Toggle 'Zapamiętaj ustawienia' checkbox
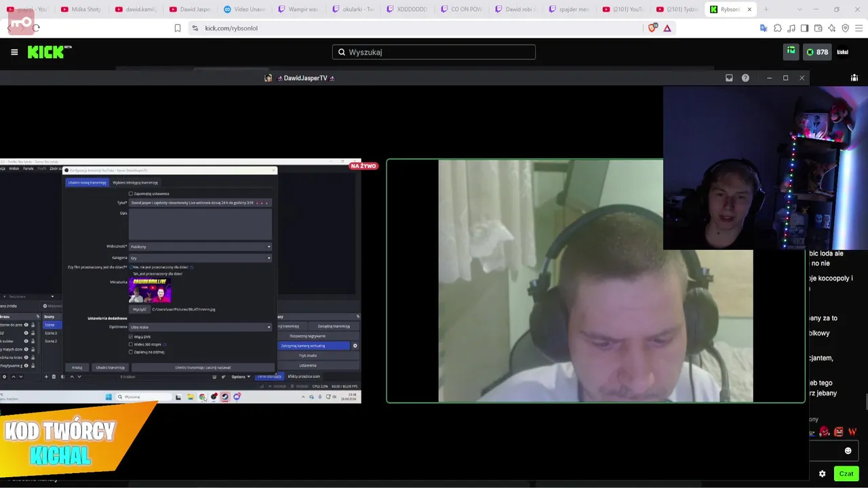The image size is (868, 488). tap(131, 194)
